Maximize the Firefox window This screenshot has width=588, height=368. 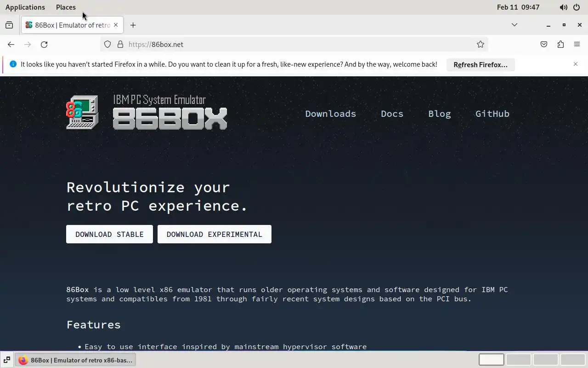point(564,25)
